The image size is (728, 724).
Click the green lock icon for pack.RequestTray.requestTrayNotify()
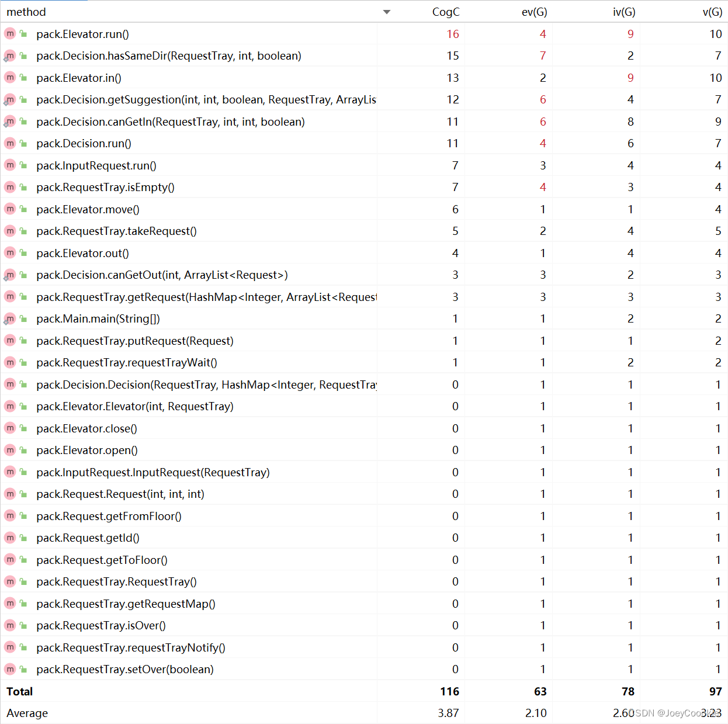point(23,647)
